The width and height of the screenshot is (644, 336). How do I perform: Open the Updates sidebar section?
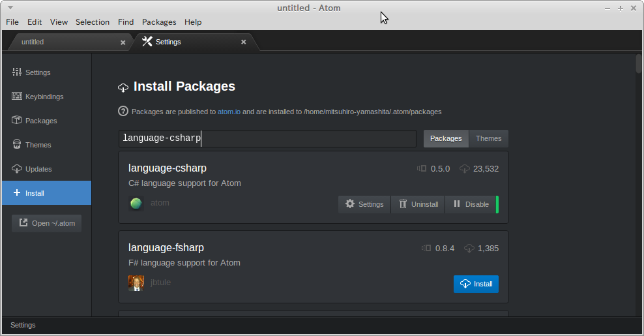point(46,169)
